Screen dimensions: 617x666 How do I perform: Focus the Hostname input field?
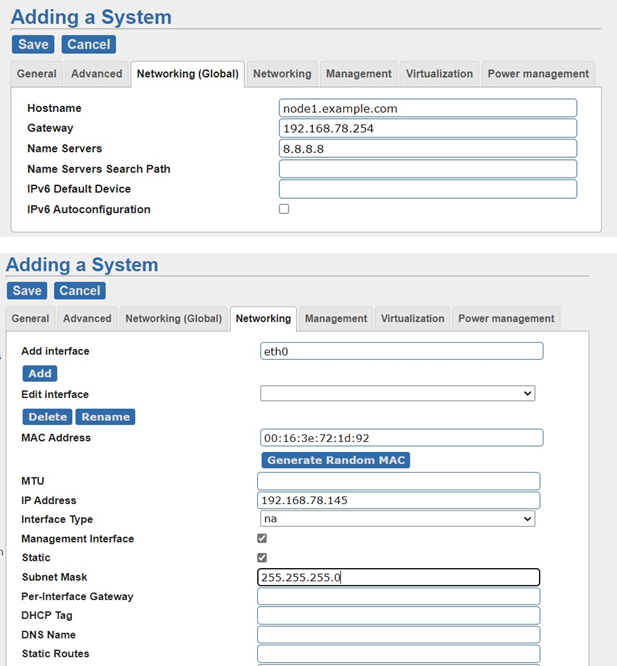click(x=428, y=108)
